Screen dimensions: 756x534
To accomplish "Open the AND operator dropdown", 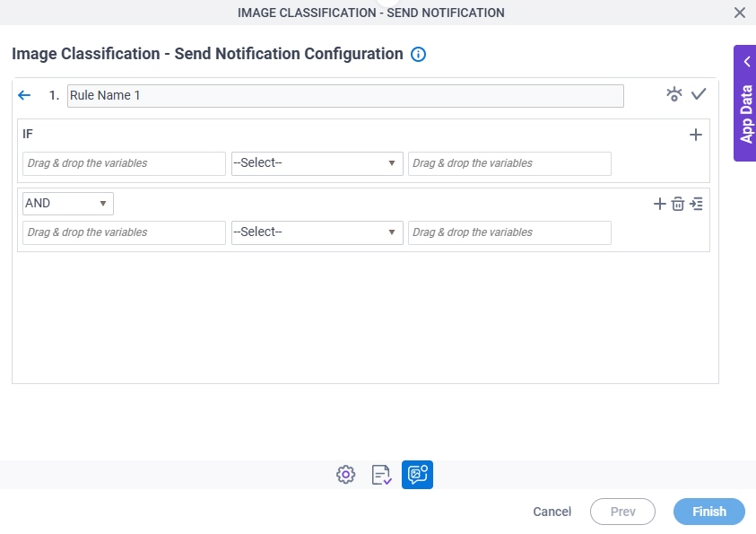I will [68, 204].
